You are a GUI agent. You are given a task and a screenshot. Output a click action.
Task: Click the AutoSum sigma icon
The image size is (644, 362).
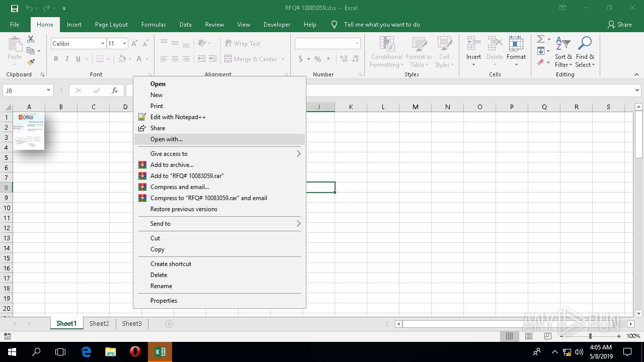click(540, 39)
